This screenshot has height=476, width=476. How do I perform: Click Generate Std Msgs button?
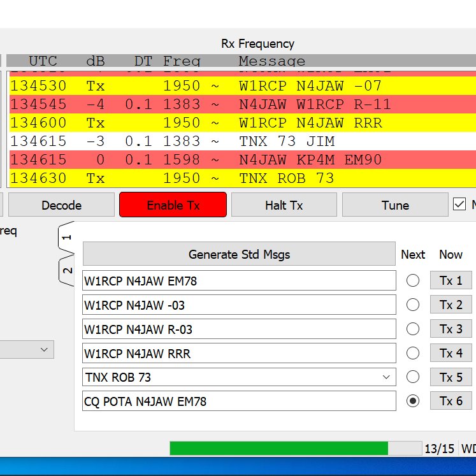239,254
